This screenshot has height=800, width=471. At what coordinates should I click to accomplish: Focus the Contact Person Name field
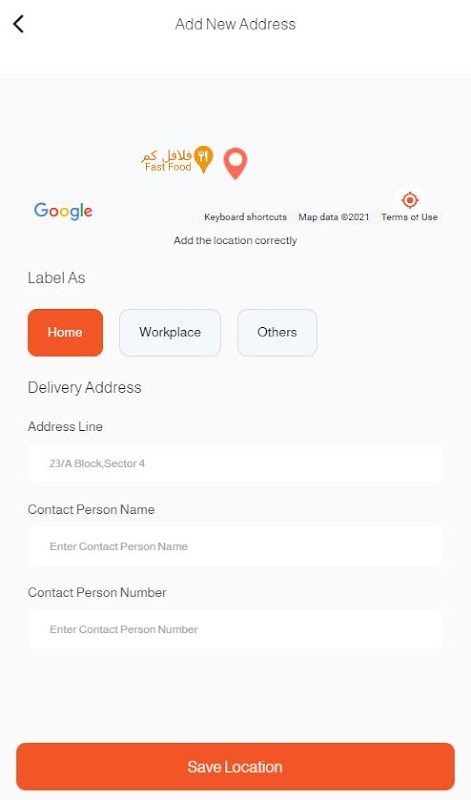[235, 546]
